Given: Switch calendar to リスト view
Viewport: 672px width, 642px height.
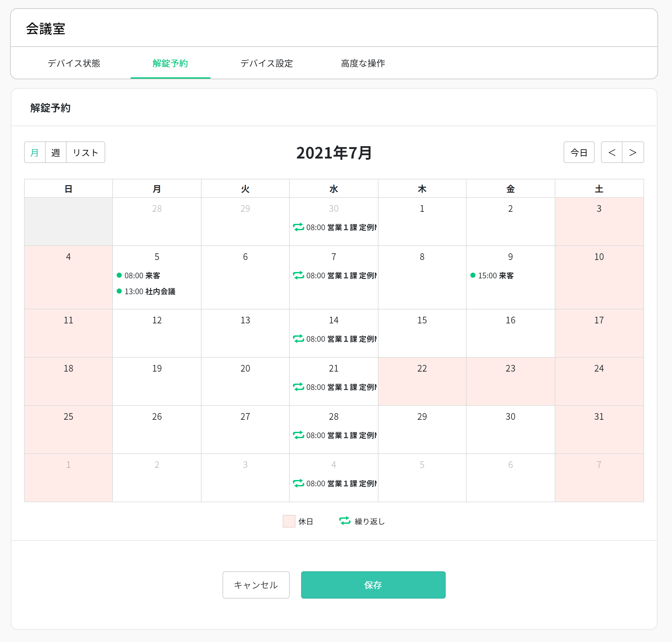Looking at the screenshot, I should point(86,152).
